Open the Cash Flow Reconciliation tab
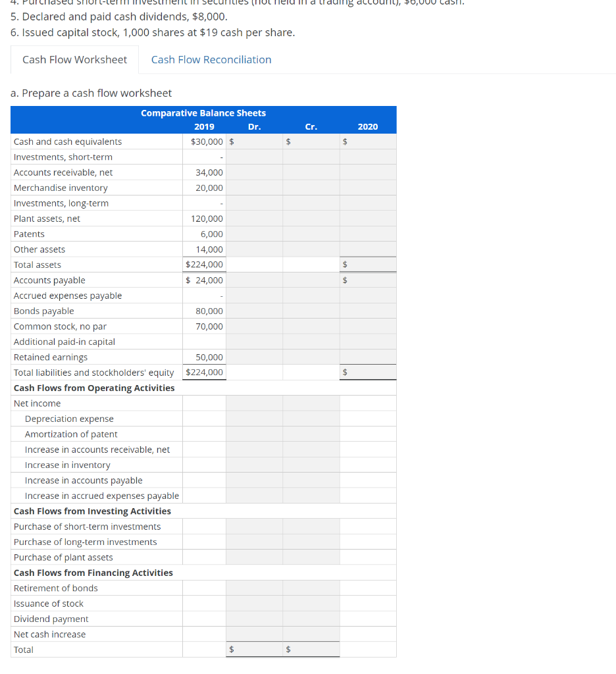616x674 pixels. point(211,60)
